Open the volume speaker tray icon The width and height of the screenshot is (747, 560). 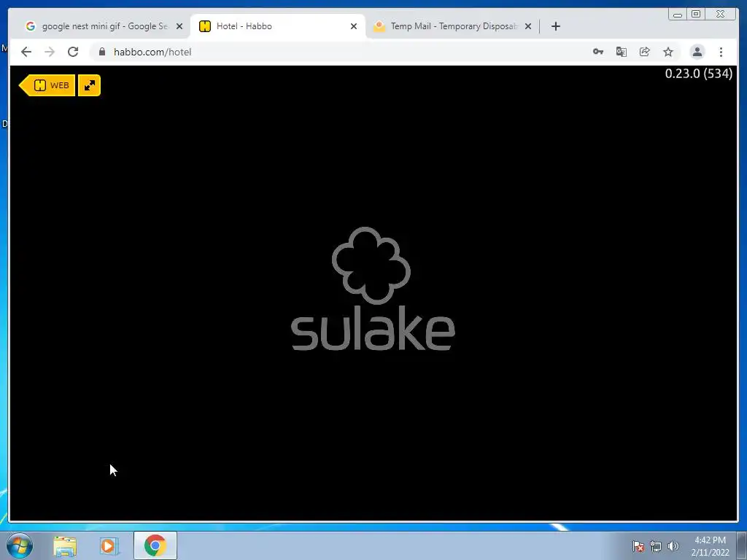coord(673,546)
